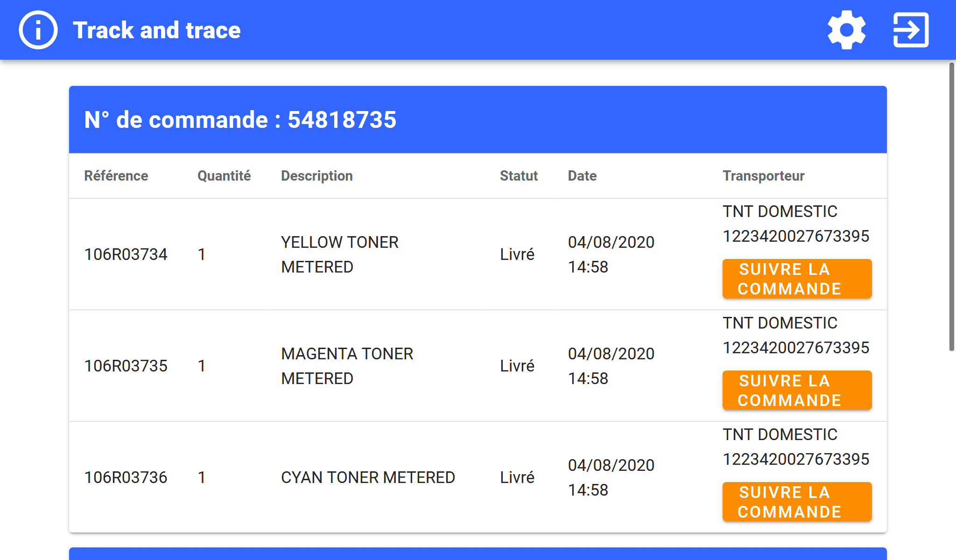This screenshot has width=956, height=560.
Task: Click TNT DOMESTIC in 106R03736 row
Action: click(780, 434)
